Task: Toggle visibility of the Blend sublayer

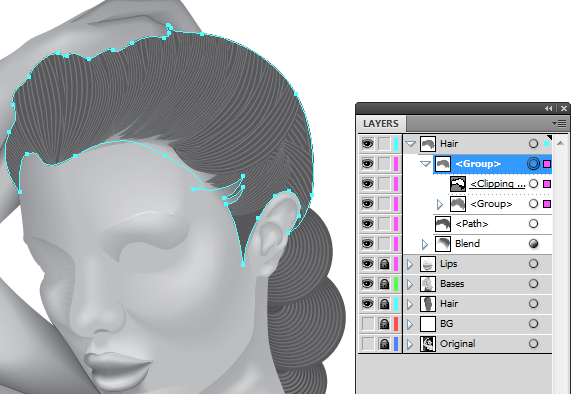Action: [x=367, y=243]
